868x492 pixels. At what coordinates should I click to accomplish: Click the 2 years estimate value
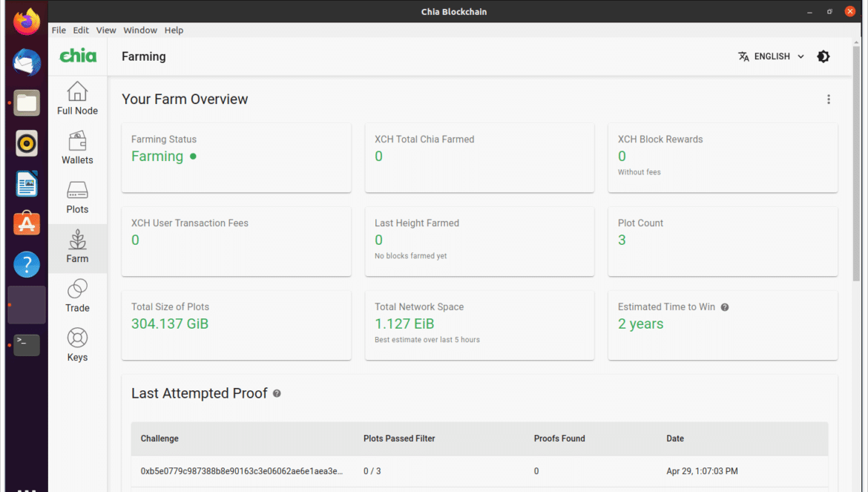640,324
